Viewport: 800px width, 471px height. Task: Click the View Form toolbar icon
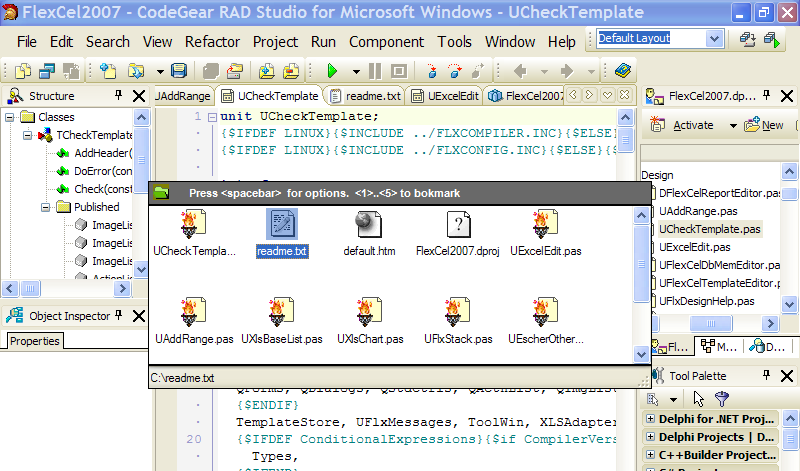click(x=47, y=71)
